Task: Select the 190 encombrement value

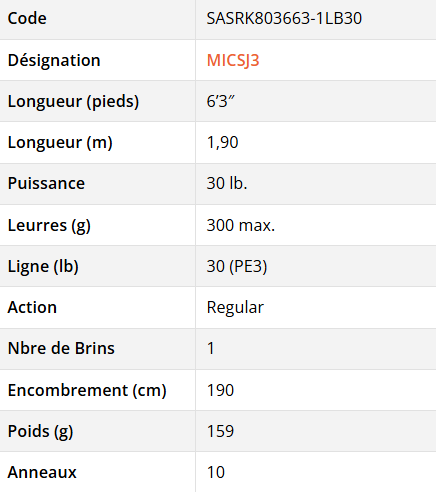Action: [220, 390]
